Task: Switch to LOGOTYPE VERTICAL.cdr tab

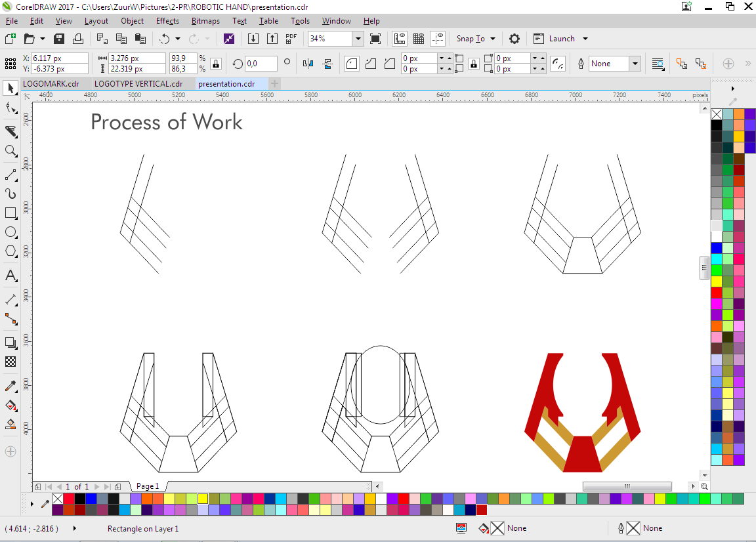Action: pos(138,84)
